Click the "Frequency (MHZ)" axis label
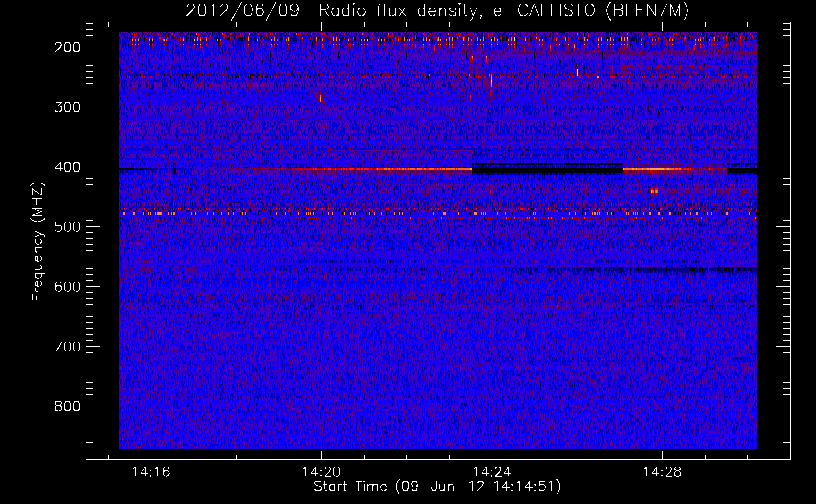The width and height of the screenshot is (816, 504). click(38, 242)
